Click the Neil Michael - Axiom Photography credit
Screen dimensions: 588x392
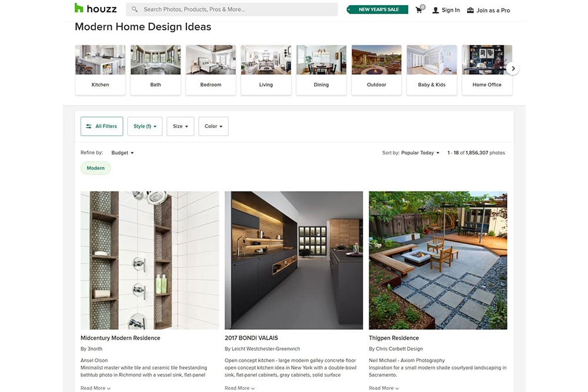(x=407, y=360)
